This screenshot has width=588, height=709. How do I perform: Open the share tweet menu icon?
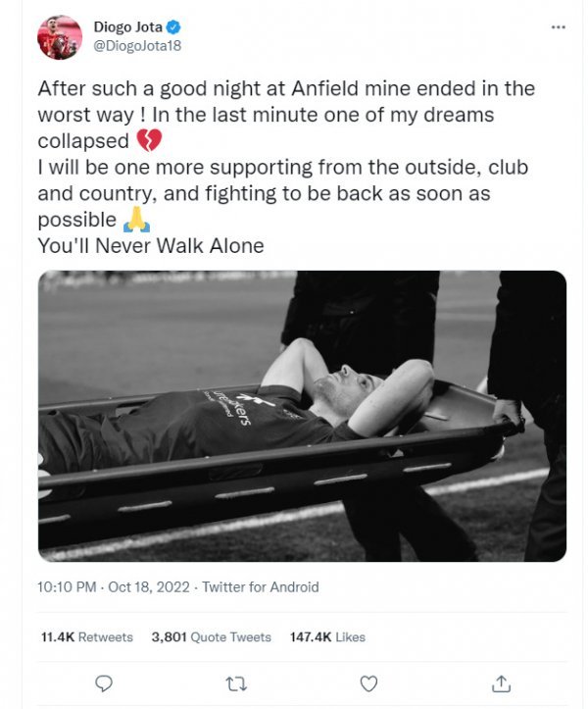pyautogui.click(x=501, y=683)
